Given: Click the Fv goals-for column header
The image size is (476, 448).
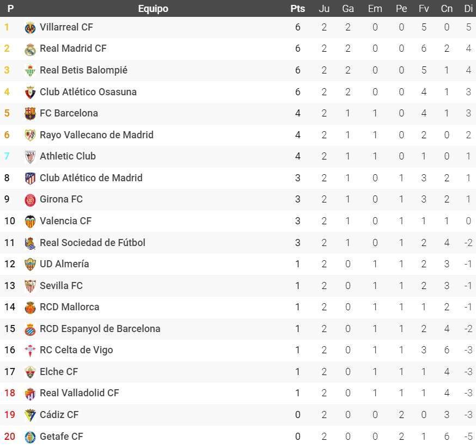Looking at the screenshot, I should coord(424,9).
